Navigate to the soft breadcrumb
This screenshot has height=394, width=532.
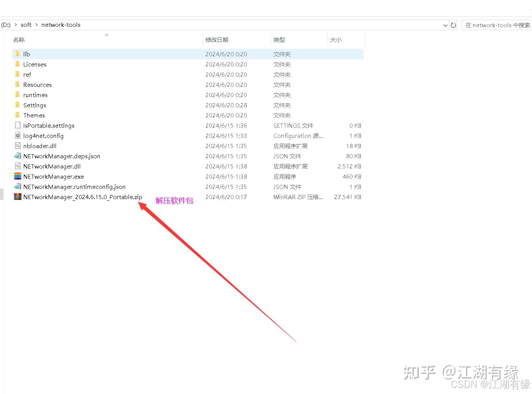[x=26, y=25]
